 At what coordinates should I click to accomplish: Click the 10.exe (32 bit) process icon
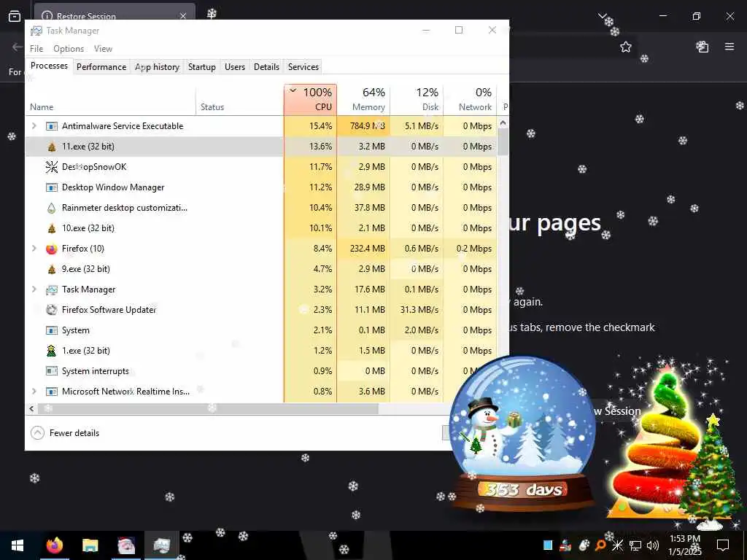click(x=52, y=228)
